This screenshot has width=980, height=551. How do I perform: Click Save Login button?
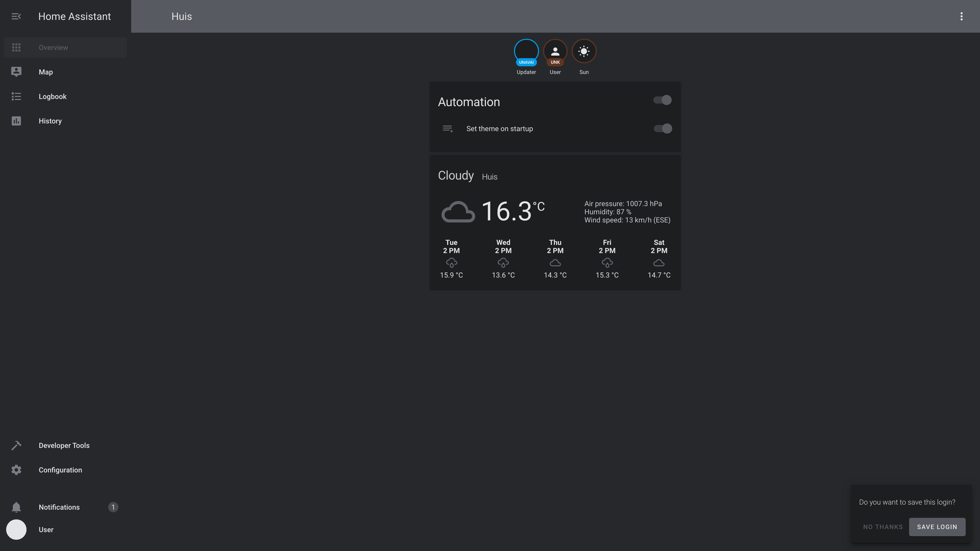(x=937, y=527)
